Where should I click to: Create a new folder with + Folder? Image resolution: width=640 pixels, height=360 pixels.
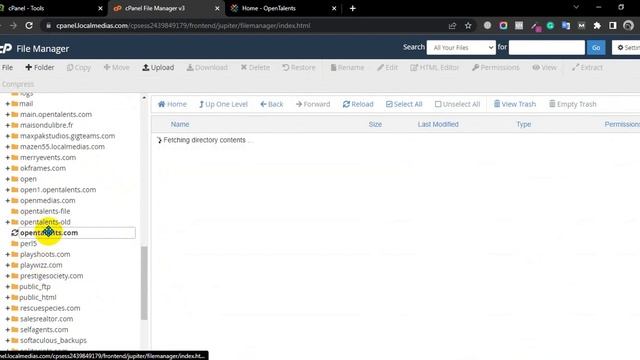click(40, 67)
